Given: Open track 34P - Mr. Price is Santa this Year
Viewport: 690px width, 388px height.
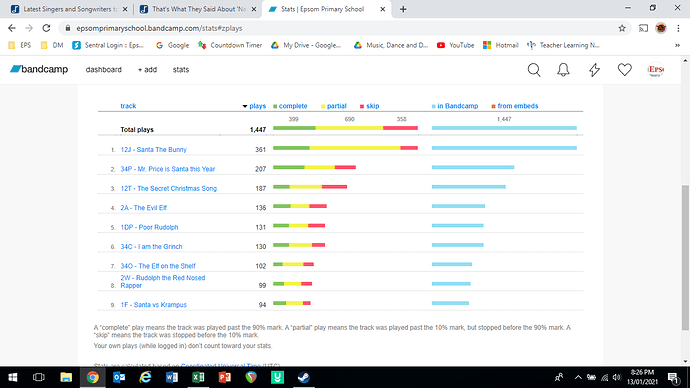Looking at the screenshot, I should 168,169.
